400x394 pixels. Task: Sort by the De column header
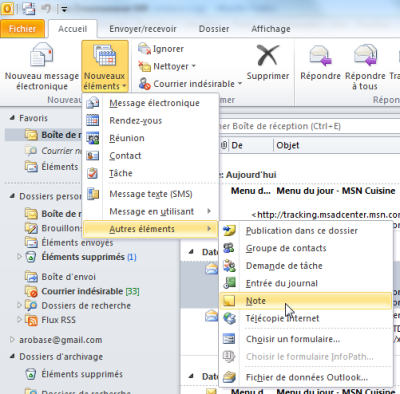pos(252,145)
